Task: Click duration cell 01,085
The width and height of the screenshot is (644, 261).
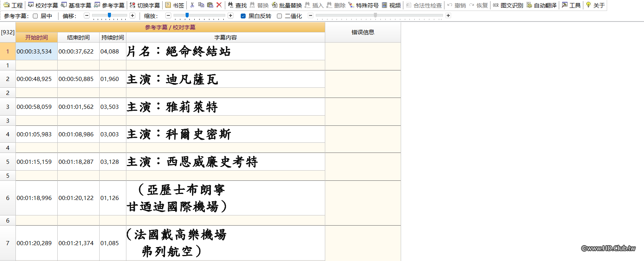Action: tap(113, 243)
